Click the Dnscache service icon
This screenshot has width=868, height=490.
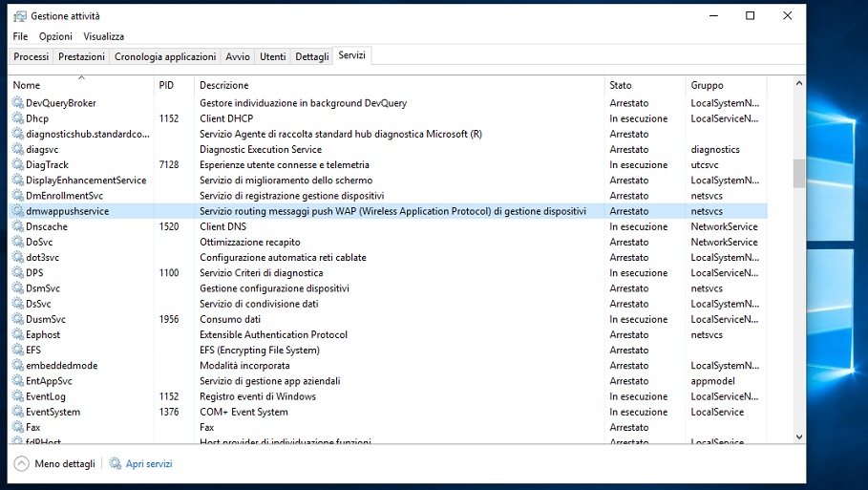click(x=18, y=227)
